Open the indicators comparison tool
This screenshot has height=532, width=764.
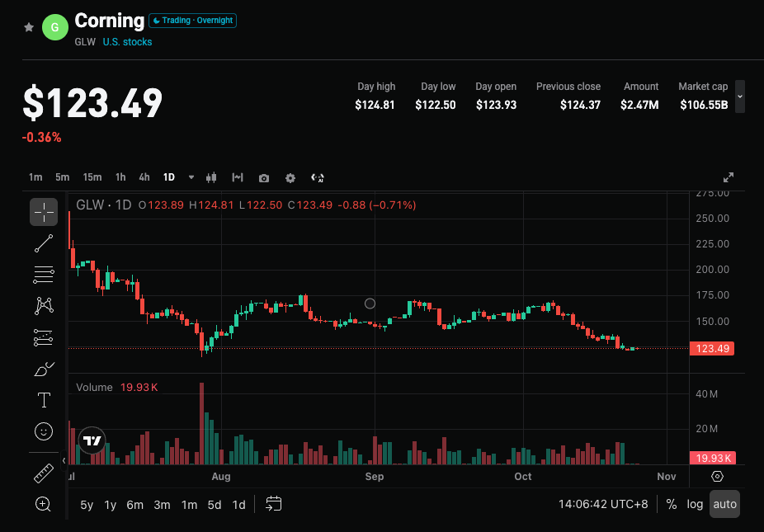pyautogui.click(x=238, y=177)
